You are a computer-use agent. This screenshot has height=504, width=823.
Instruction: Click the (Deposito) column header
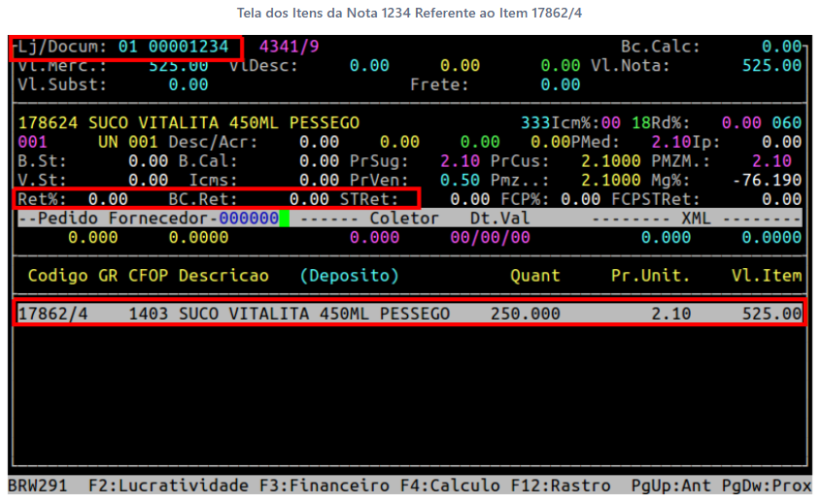[x=349, y=276]
